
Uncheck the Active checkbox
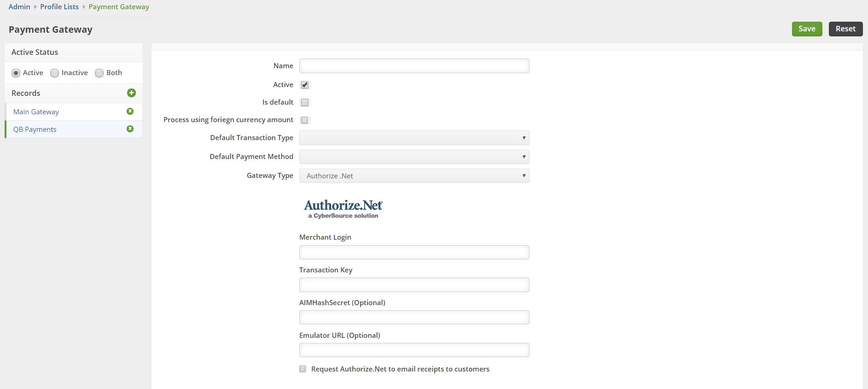[304, 85]
